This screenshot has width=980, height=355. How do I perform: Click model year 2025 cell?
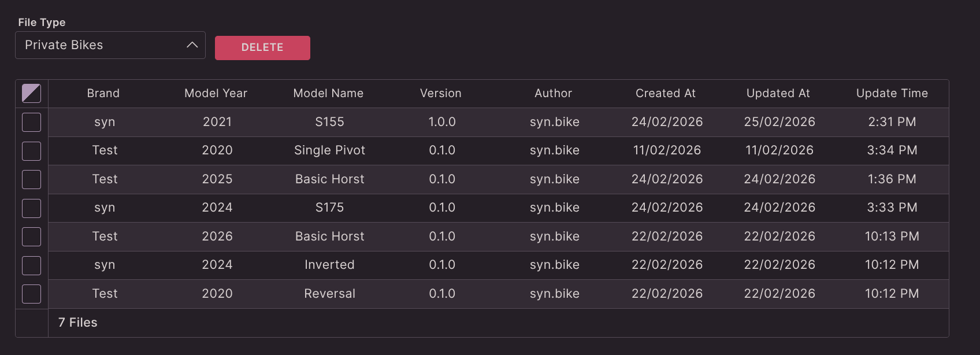[x=217, y=179]
